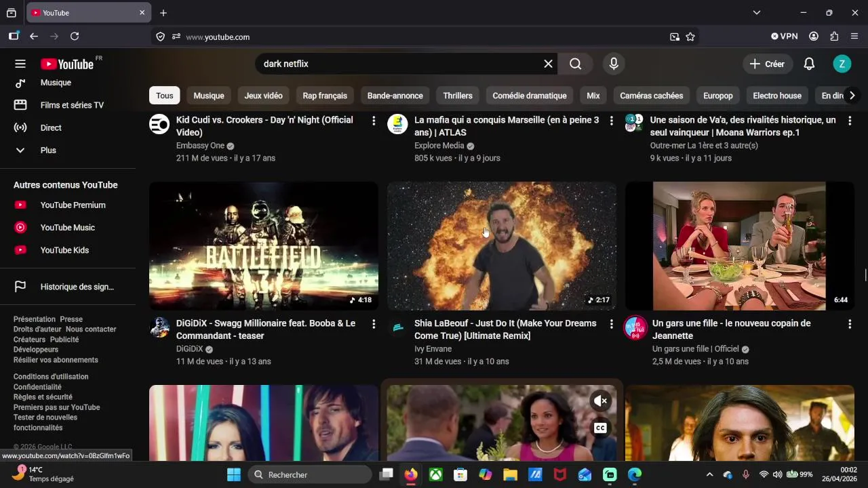Run the search with the magnifier button

(x=575, y=64)
